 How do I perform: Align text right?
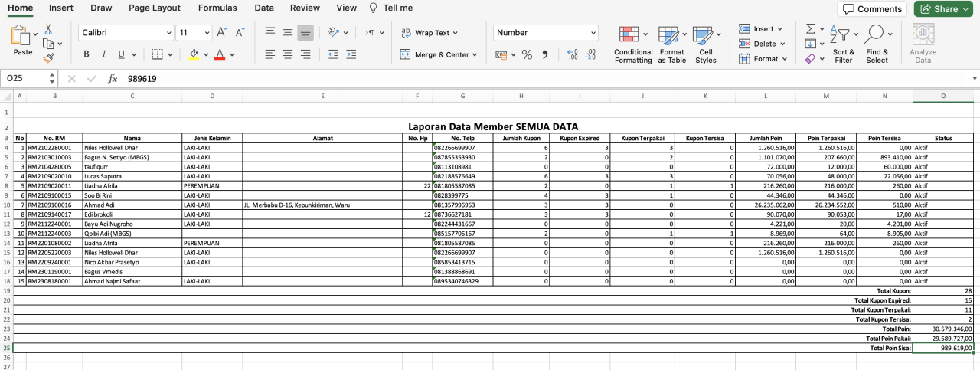[305, 54]
